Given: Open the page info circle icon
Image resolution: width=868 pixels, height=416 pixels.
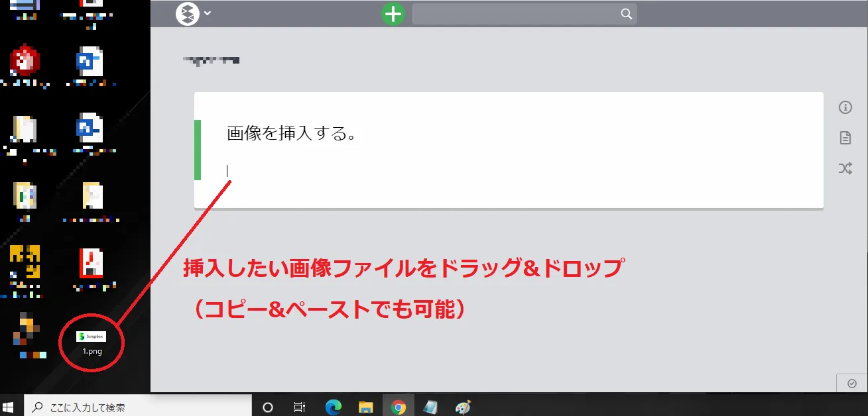Looking at the screenshot, I should [845, 107].
